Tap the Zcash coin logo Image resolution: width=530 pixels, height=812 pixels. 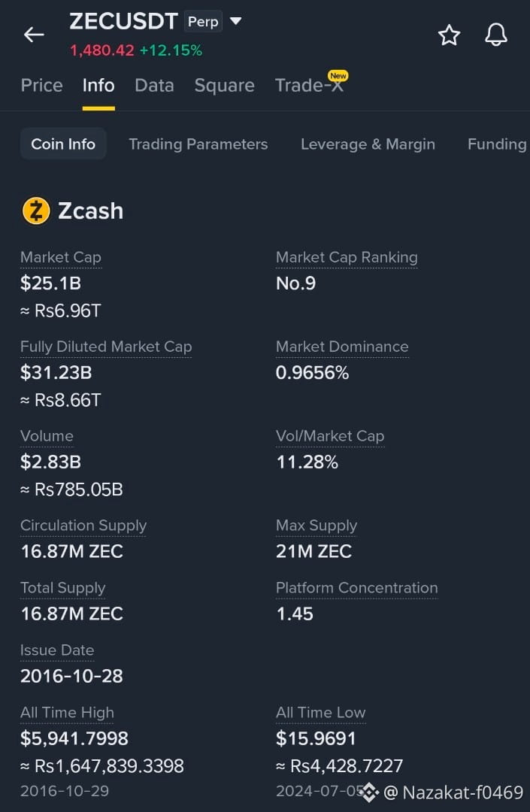click(x=36, y=211)
